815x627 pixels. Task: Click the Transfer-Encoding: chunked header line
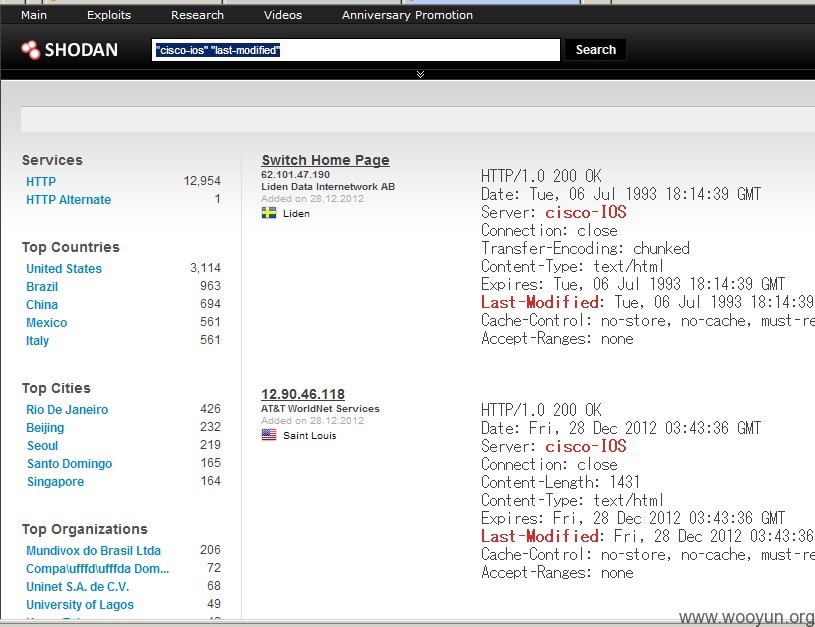click(586, 249)
